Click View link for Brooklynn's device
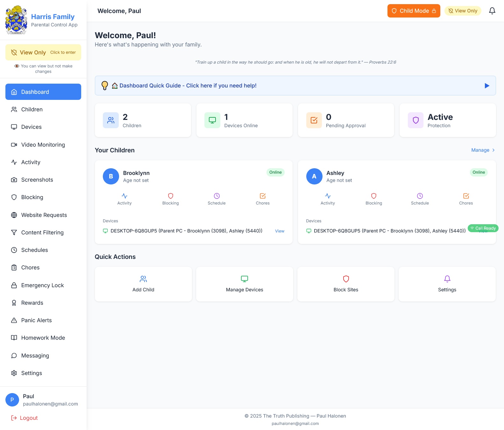The width and height of the screenshot is (504, 430). pyautogui.click(x=280, y=231)
